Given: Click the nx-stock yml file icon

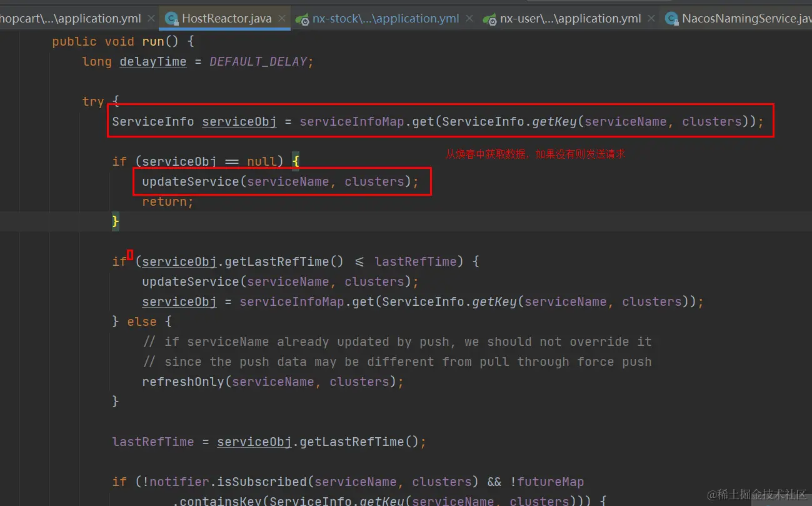Looking at the screenshot, I should click(303, 19).
